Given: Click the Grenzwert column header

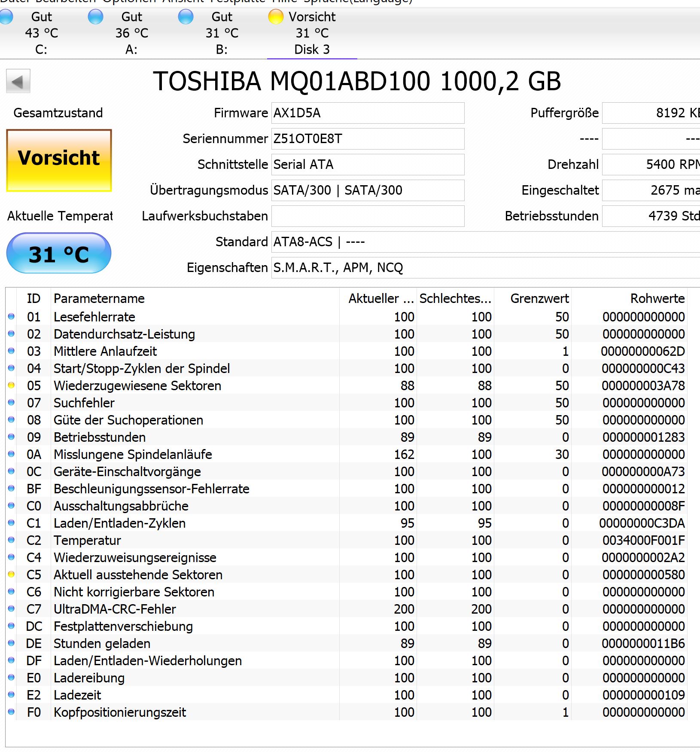Looking at the screenshot, I should (533, 298).
